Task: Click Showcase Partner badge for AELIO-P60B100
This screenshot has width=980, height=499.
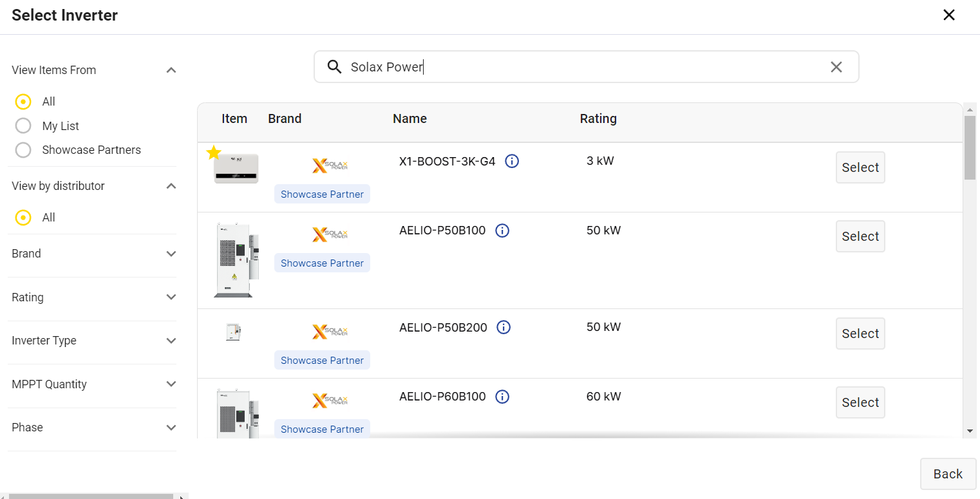Action: 322,429
